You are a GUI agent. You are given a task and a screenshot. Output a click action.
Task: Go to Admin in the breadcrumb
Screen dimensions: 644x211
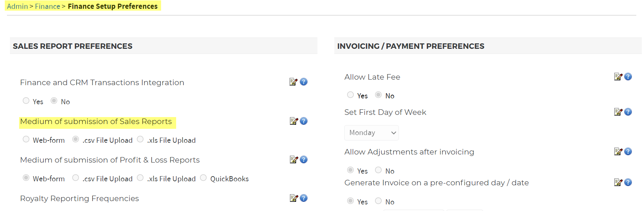(x=17, y=6)
